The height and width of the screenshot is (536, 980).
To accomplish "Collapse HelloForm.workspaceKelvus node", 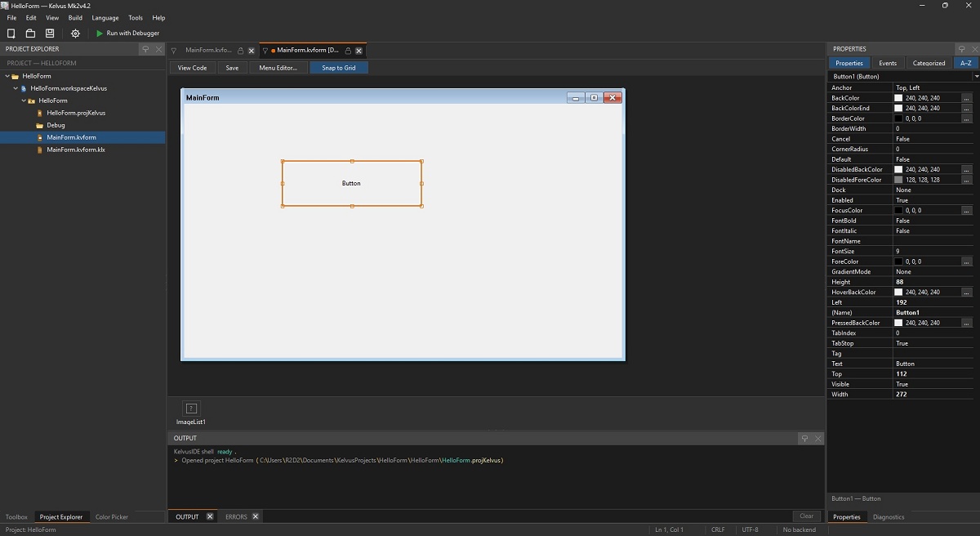I will click(16, 88).
